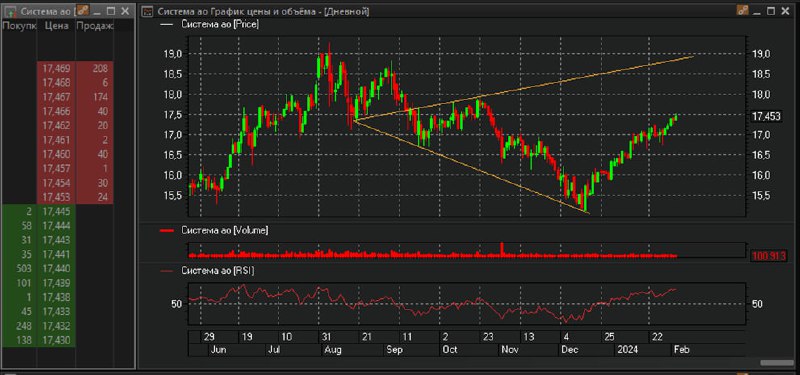The image size is (800, 375).
Task: Click the Feb month label on the time axis
Action: 682,350
